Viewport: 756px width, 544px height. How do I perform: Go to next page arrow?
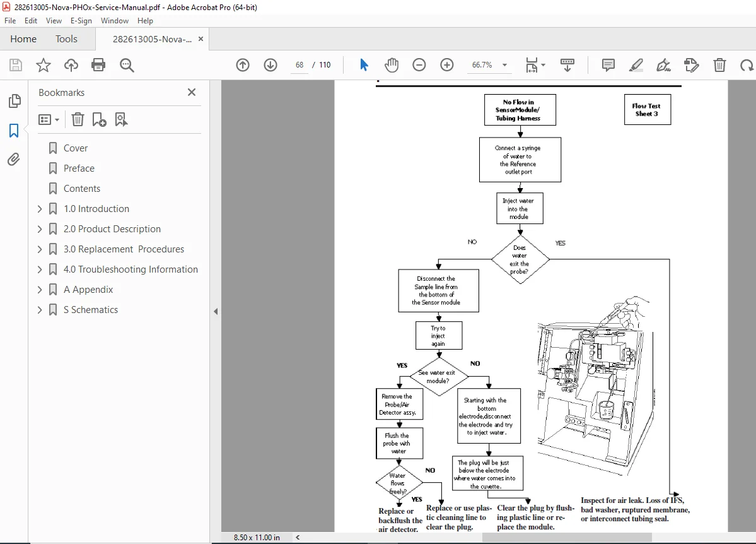click(x=270, y=65)
